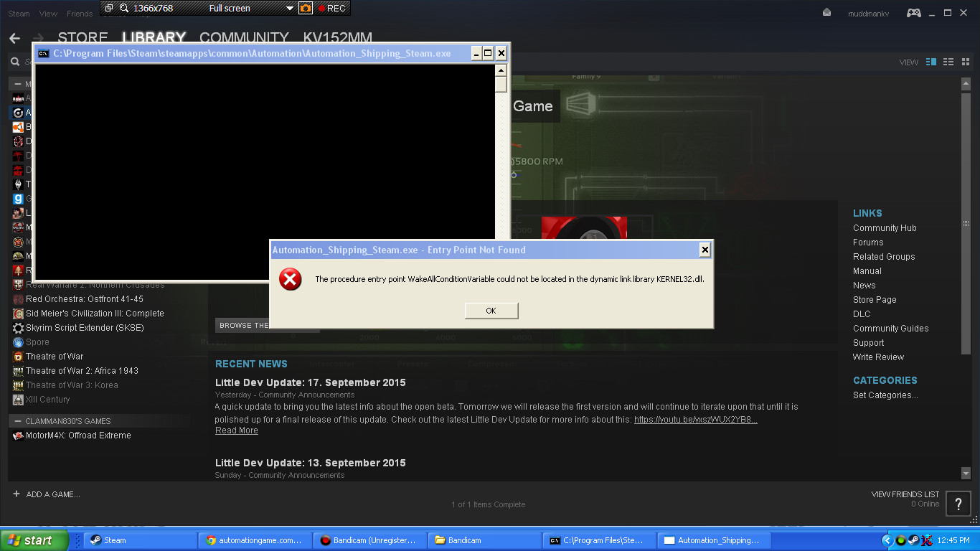Open the Bandicam Full screen dropdown arrow

point(290,9)
